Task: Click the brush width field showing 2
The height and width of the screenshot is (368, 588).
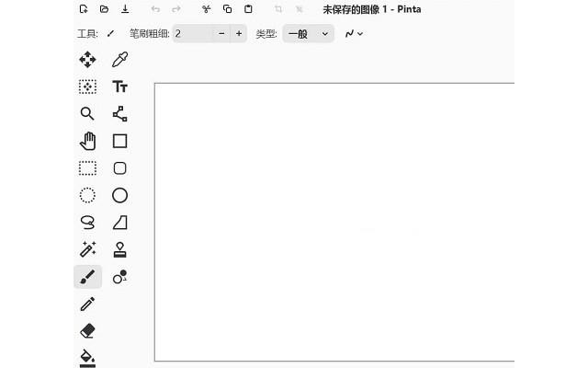Action: (193, 34)
